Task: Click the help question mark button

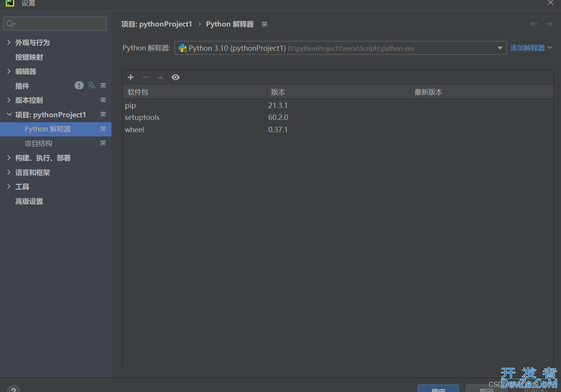Action: coord(13,389)
